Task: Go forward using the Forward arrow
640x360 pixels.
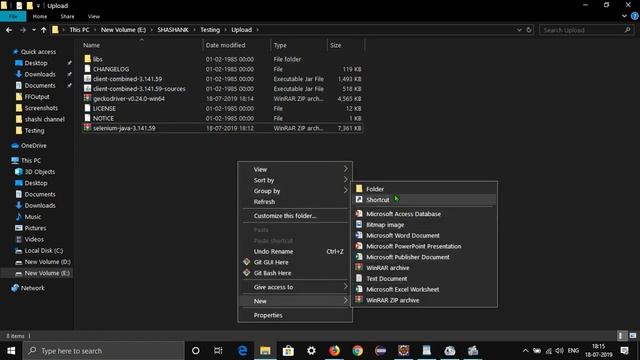Action: pyautogui.click(x=22, y=30)
